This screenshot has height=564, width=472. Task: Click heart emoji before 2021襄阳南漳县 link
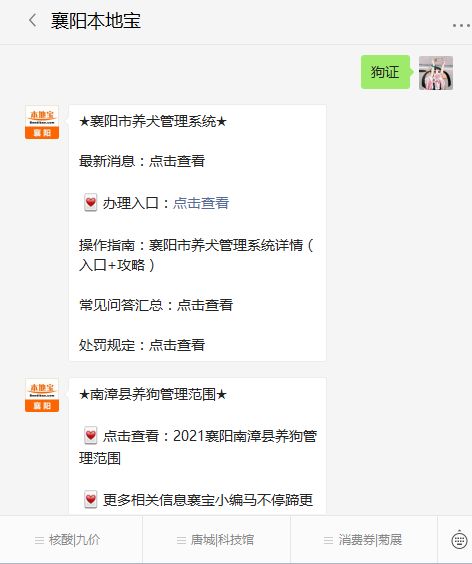90,436
